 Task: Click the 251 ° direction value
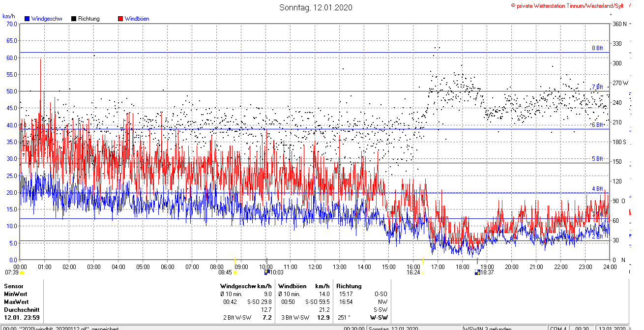coord(344,318)
